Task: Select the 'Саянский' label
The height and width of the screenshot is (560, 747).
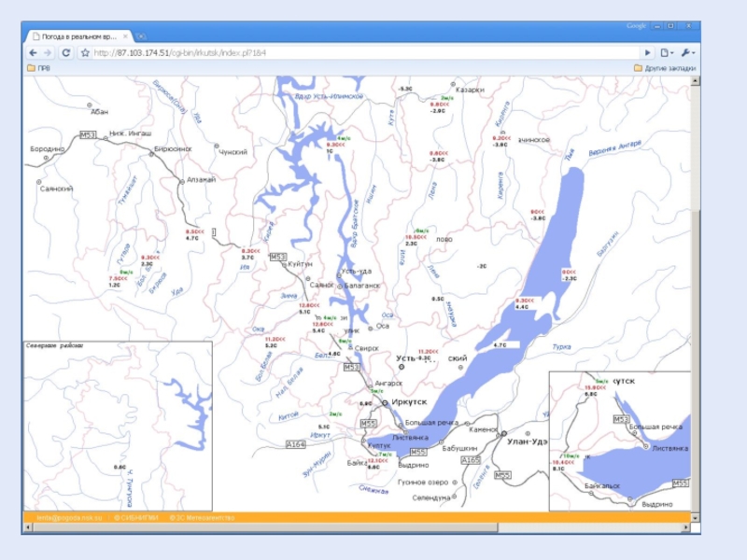Action: pos(56,189)
